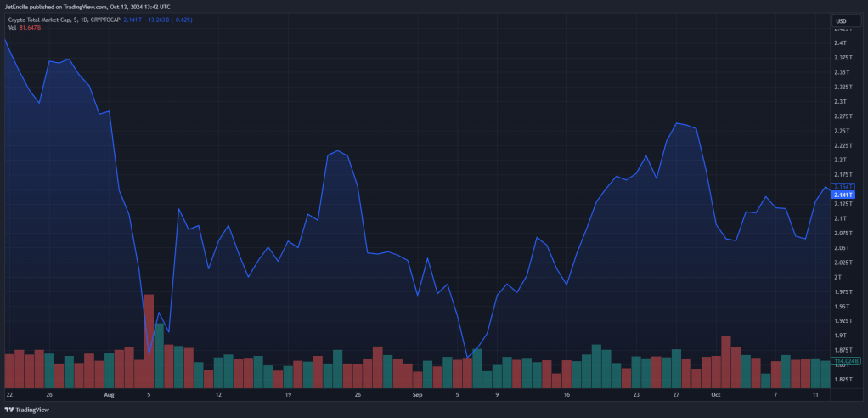
Task: Click the -13.263B (-0.62%) change value
Action: 168,20
